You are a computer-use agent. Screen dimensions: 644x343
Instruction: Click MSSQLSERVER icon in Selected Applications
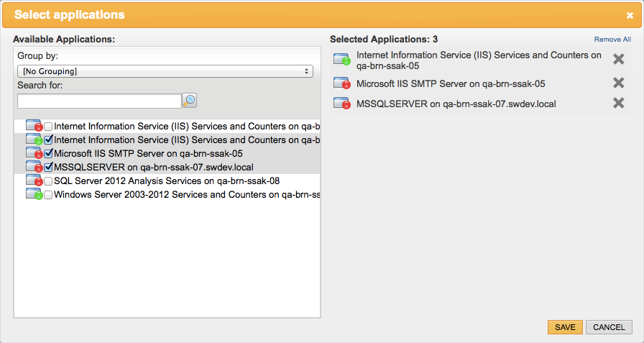[341, 103]
